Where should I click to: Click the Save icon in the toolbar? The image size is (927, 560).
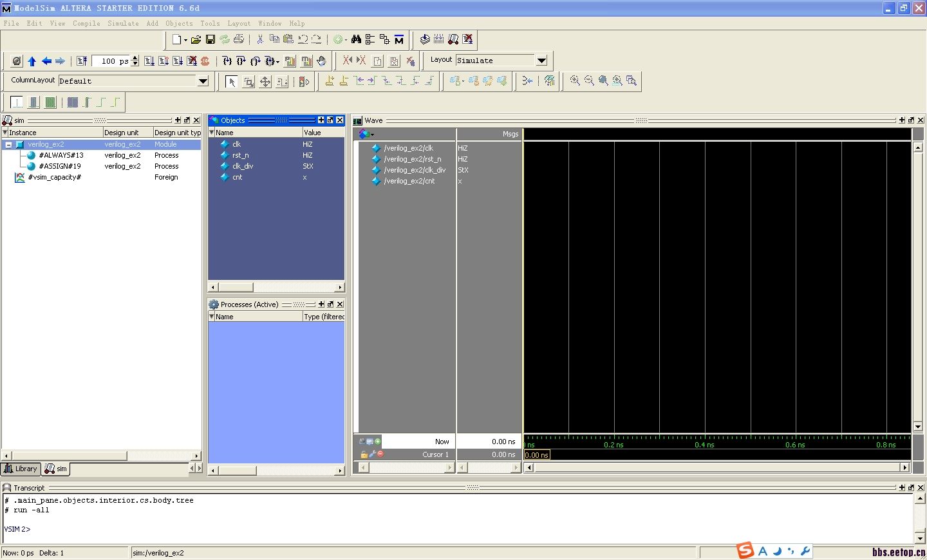210,40
